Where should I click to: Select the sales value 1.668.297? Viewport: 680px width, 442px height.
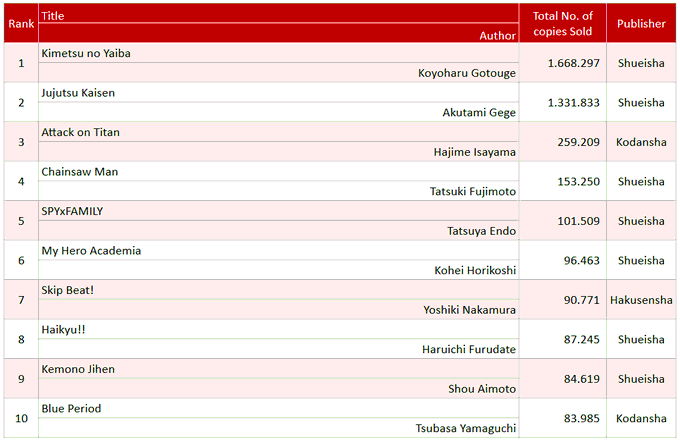[x=573, y=63]
